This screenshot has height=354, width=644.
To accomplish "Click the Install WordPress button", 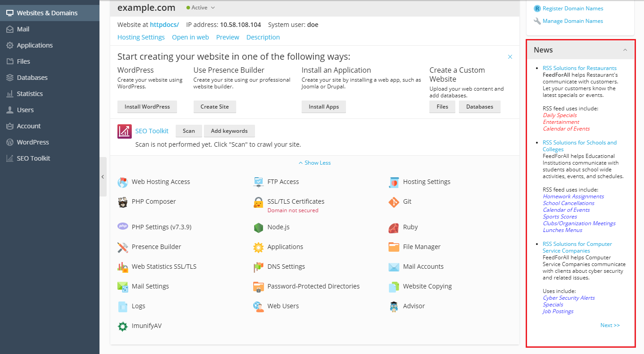I will [147, 107].
